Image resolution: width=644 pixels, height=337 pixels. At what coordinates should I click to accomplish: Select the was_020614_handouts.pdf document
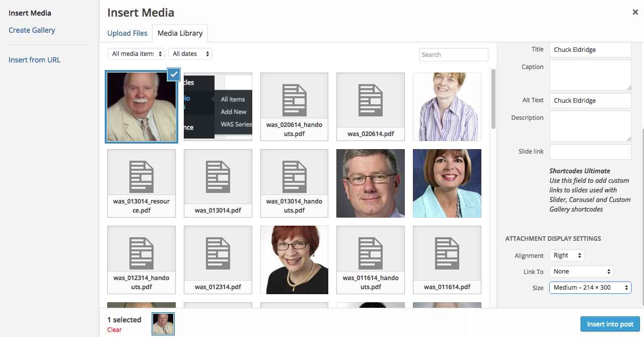coord(294,107)
